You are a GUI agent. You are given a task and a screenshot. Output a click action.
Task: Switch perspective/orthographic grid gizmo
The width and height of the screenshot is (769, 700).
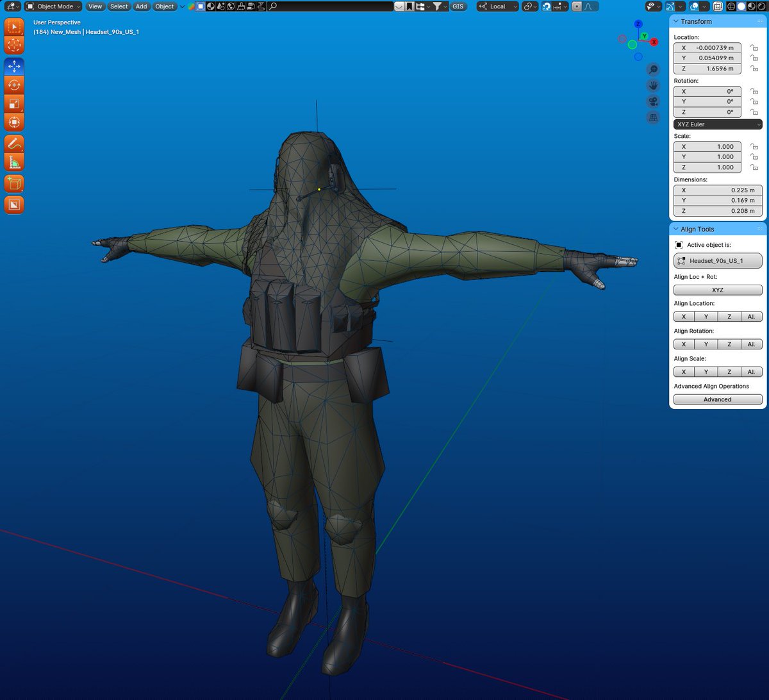click(653, 118)
